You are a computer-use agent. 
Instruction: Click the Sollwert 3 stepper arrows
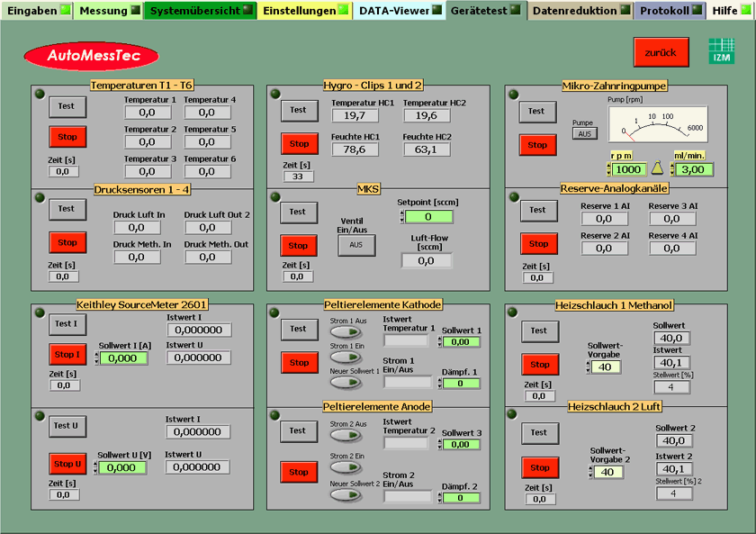point(440,444)
